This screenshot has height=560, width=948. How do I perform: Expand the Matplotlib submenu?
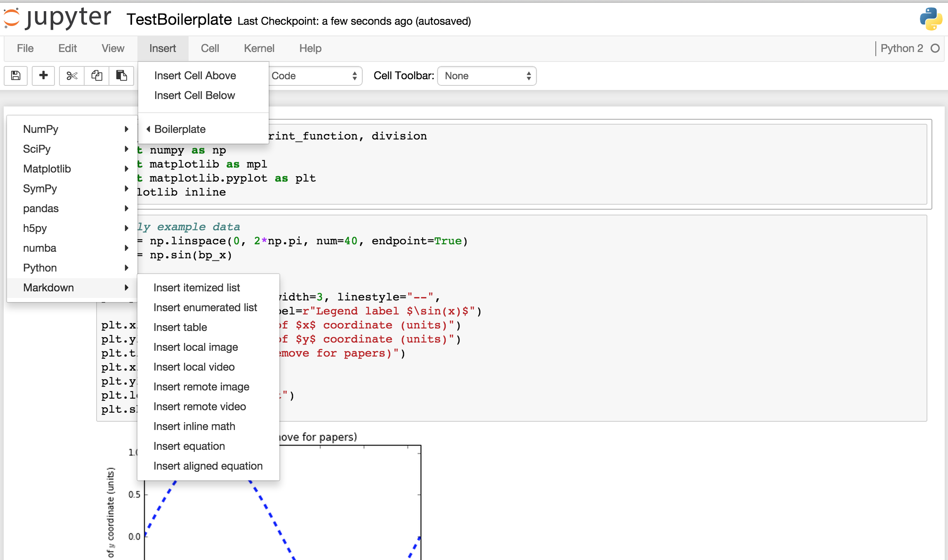coord(72,169)
